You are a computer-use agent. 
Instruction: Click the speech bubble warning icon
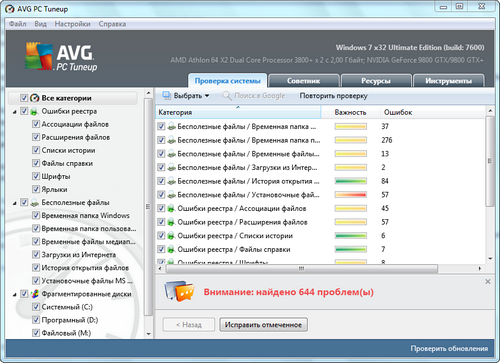(x=180, y=291)
